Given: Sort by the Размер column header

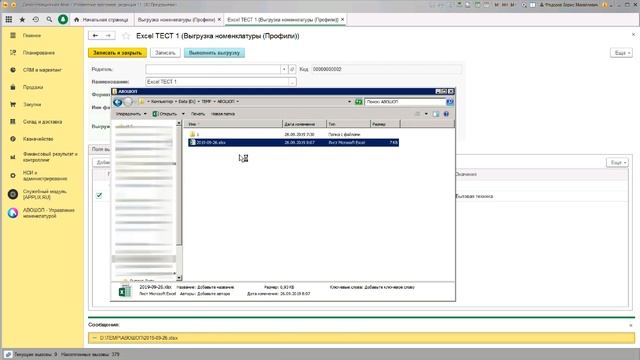Looking at the screenshot, I should (385, 124).
